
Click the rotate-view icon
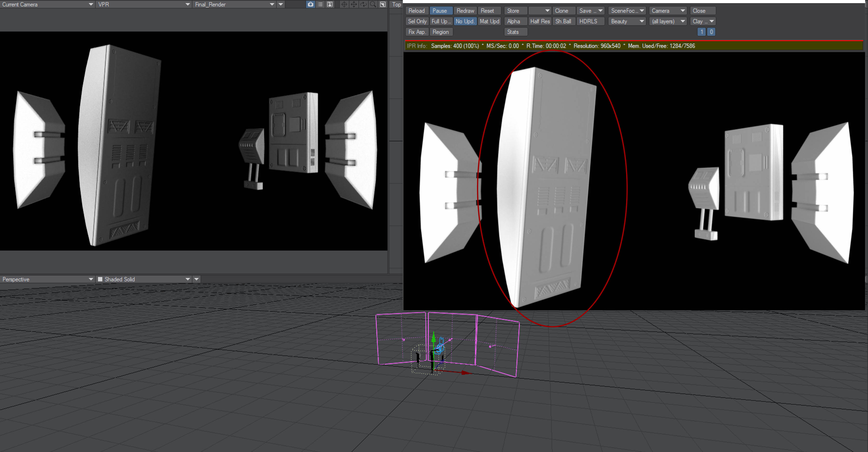click(x=364, y=4)
